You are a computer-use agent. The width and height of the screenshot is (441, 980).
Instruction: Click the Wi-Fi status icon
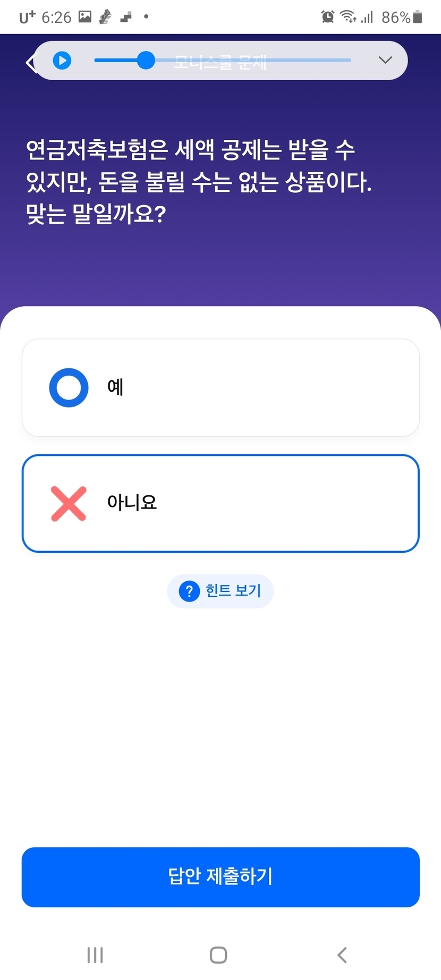[x=348, y=17]
